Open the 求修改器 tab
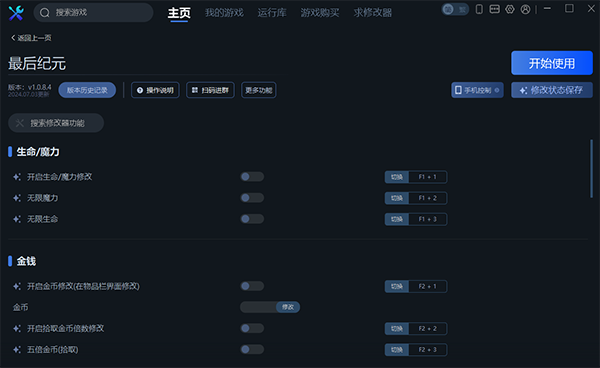600x368 pixels. pos(373,13)
